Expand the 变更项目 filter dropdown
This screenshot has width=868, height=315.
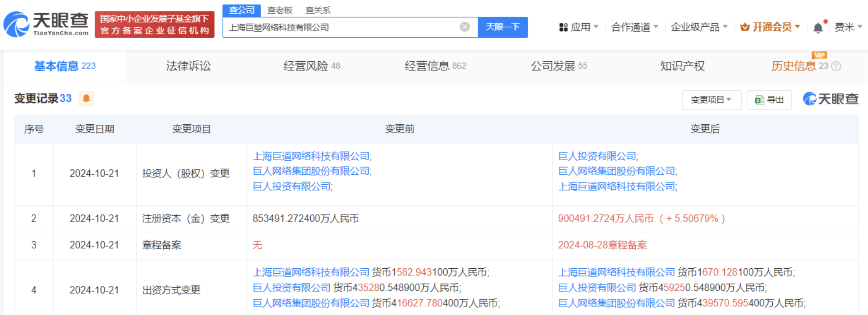pos(711,100)
